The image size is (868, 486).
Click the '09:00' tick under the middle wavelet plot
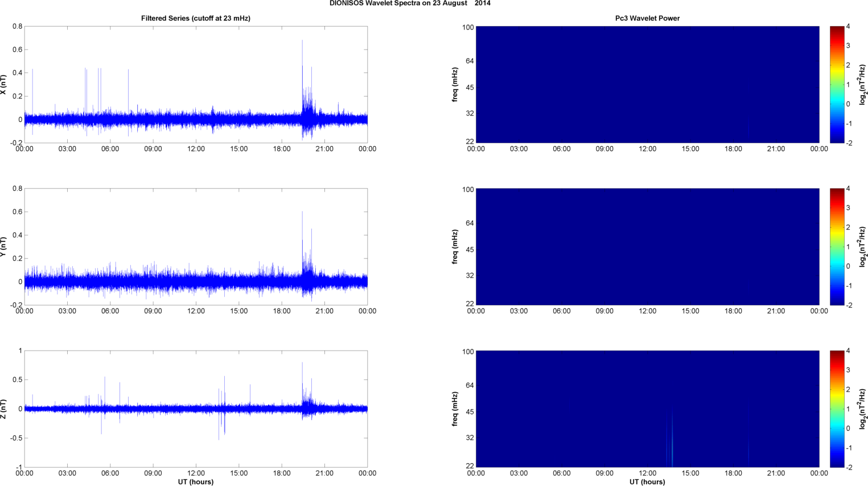pyautogui.click(x=604, y=311)
